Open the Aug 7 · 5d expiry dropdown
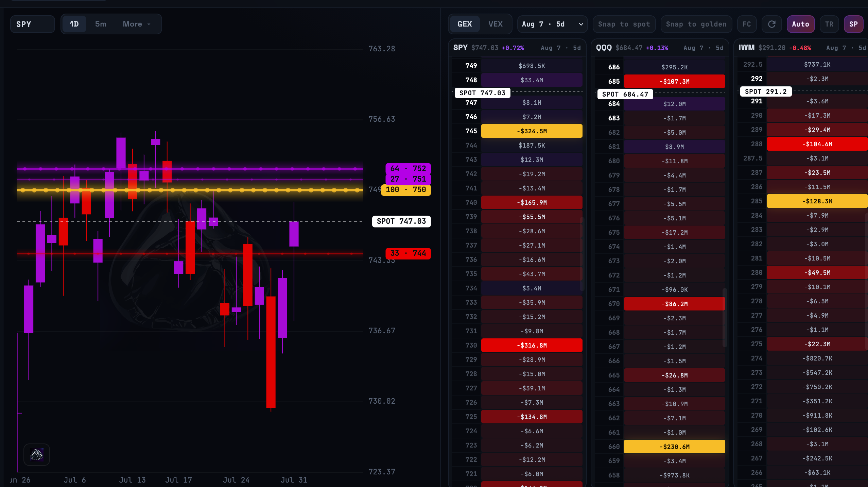The image size is (868, 487). coord(552,24)
